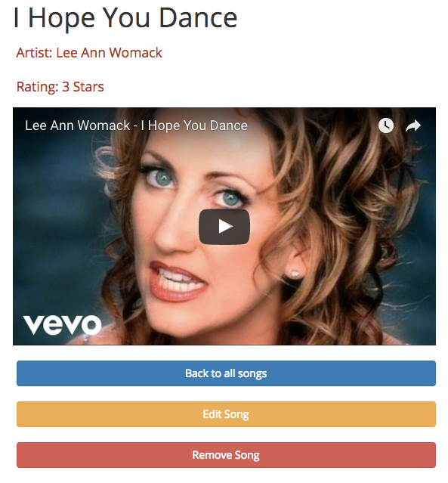Open the orange Edit Song button

pos(226,414)
